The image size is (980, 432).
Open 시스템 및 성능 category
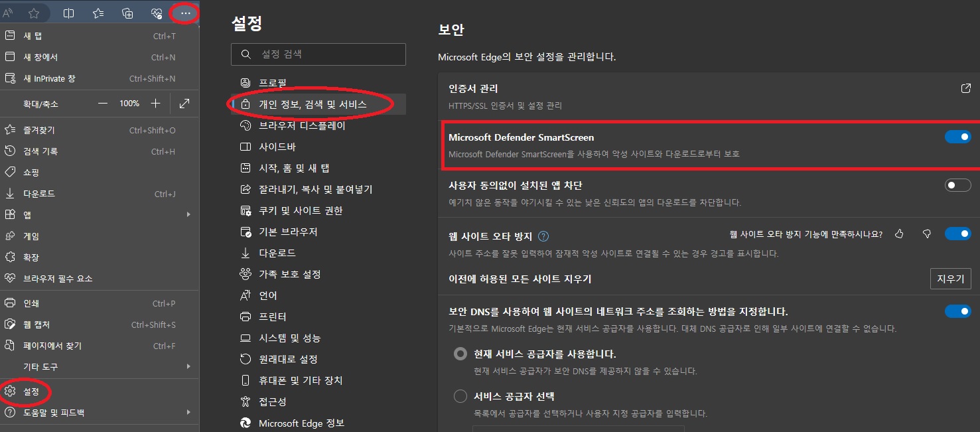[x=318, y=338]
